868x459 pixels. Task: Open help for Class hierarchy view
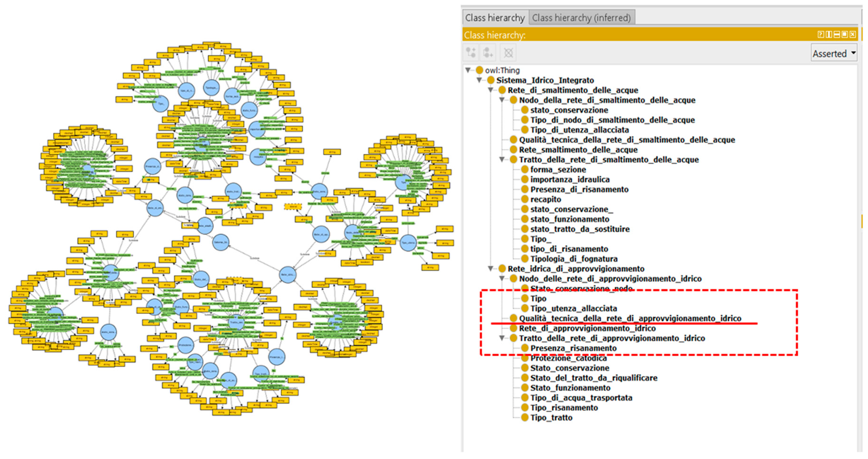pyautogui.click(x=821, y=34)
